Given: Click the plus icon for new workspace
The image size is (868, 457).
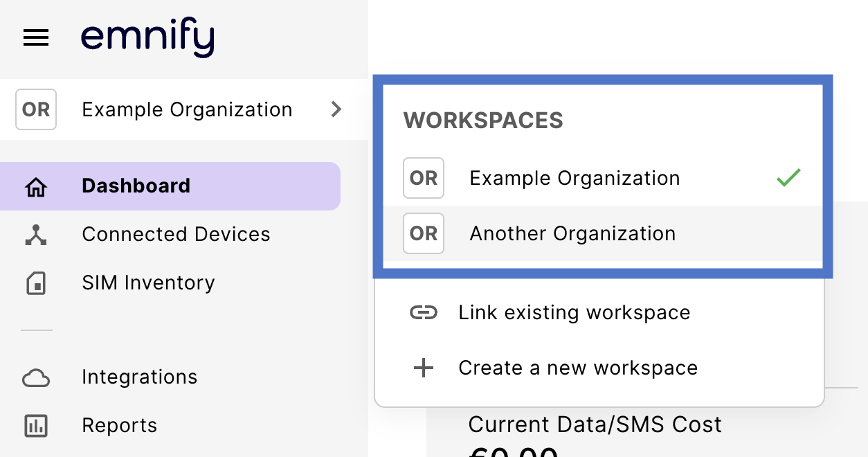Looking at the screenshot, I should coord(424,368).
